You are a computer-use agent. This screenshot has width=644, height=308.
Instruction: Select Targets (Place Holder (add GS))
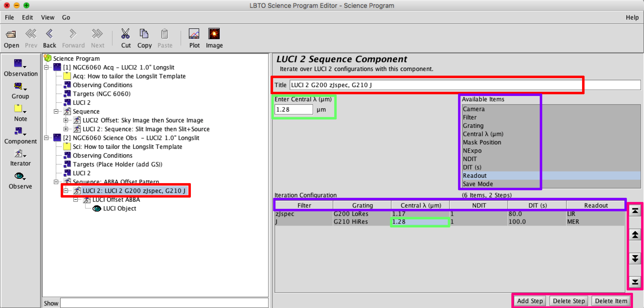pos(118,164)
